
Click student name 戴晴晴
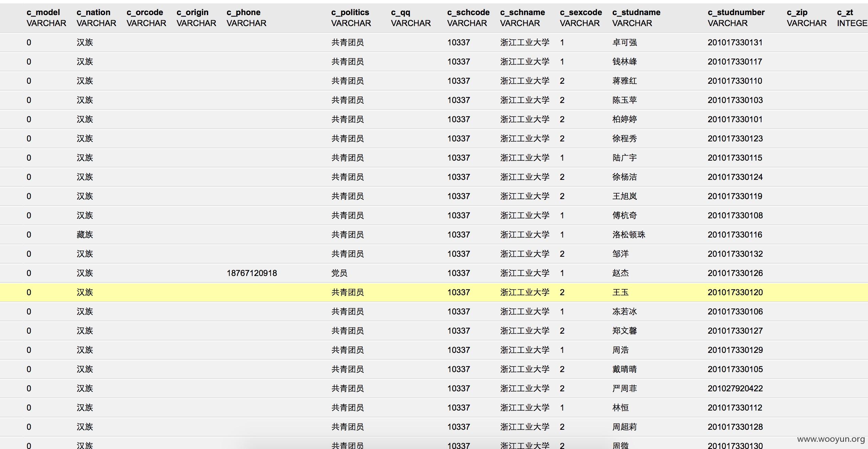pyautogui.click(x=624, y=369)
